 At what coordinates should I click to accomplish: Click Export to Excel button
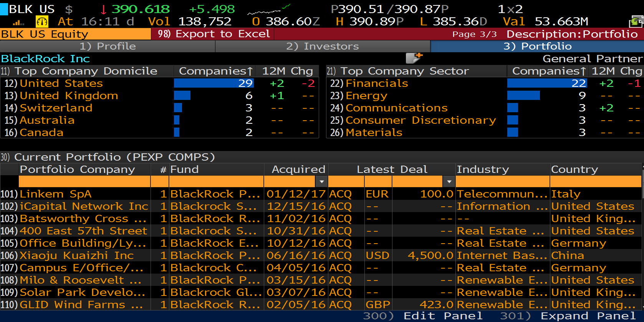point(214,34)
